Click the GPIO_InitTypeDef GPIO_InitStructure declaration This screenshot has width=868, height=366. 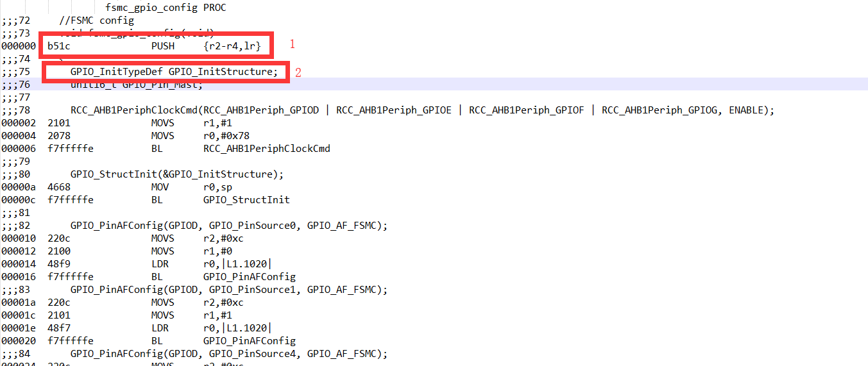pyautogui.click(x=174, y=72)
